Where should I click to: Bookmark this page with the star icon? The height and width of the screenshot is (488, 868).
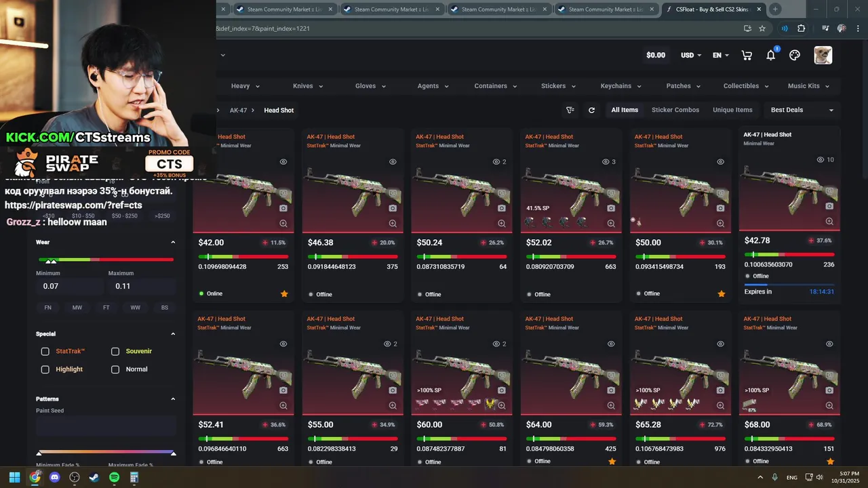762,28
